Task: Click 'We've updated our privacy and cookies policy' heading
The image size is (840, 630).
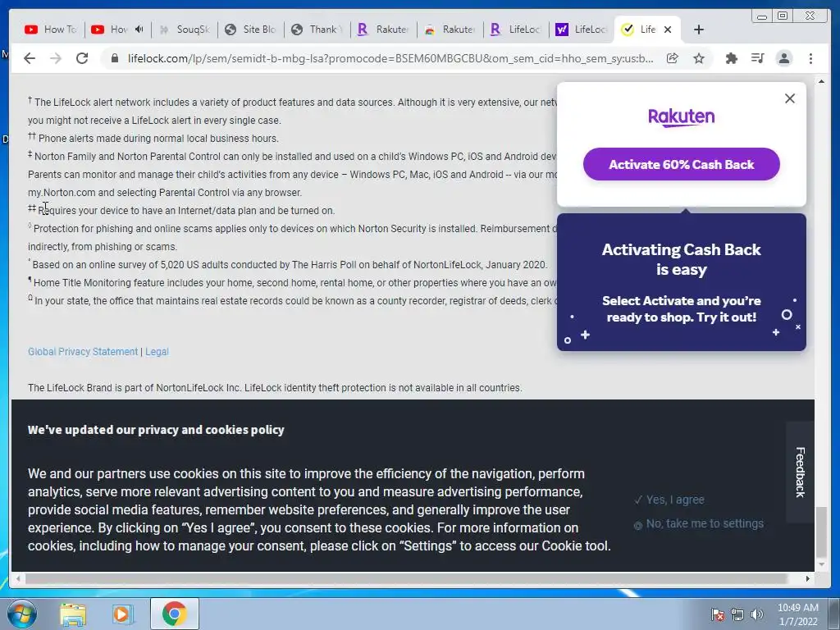Action: pos(156,430)
